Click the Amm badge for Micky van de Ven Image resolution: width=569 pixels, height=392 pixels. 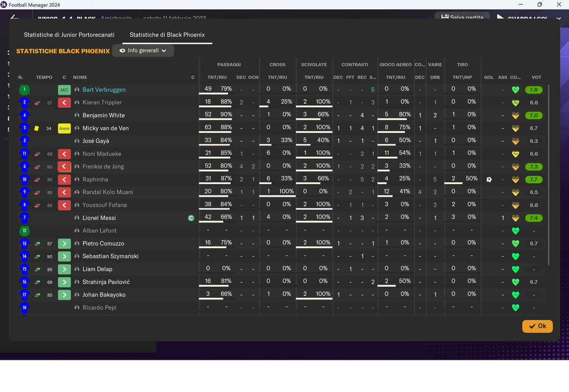click(64, 128)
